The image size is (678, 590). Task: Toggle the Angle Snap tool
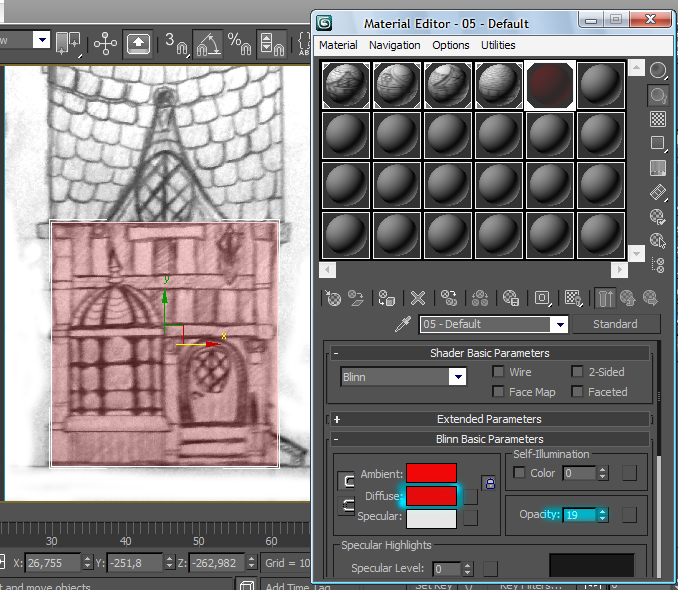click(207, 42)
